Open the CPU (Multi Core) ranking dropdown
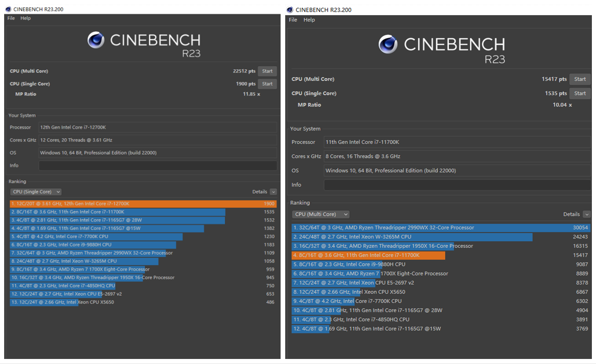The height and width of the screenshot is (364, 596). (320, 214)
